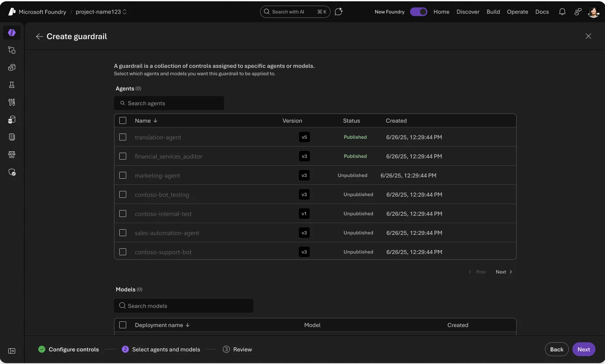Focus the Search models field
The height and width of the screenshot is (364, 605).
pos(184,306)
